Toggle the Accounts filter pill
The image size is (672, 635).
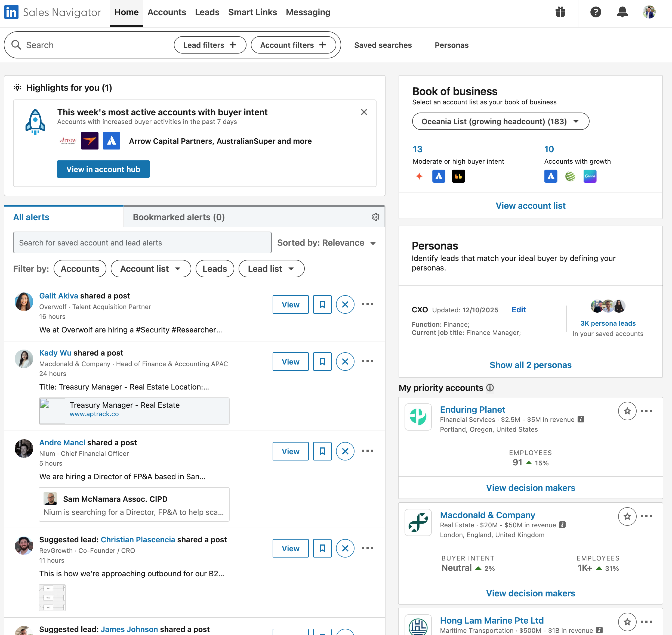[x=80, y=268]
